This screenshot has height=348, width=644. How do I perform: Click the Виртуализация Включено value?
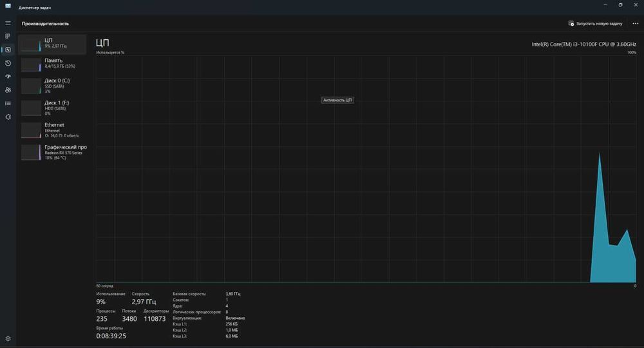pos(235,318)
